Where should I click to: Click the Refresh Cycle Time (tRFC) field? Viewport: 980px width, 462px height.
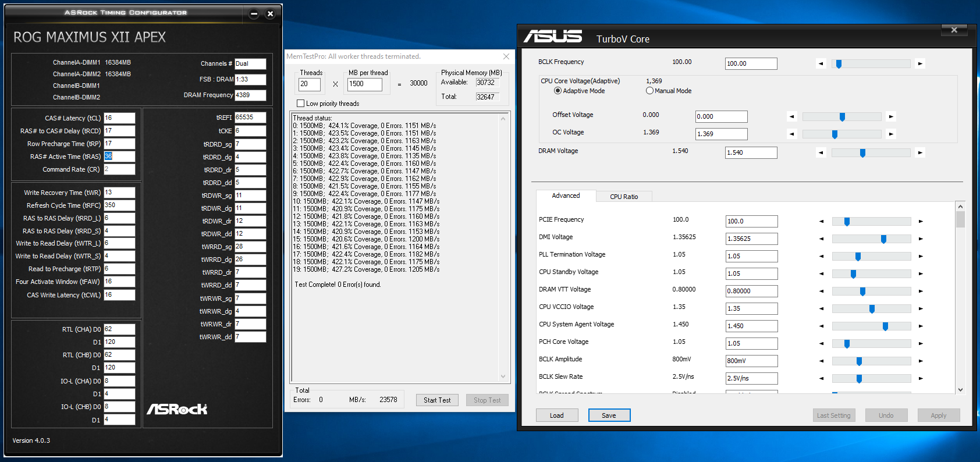tap(119, 205)
